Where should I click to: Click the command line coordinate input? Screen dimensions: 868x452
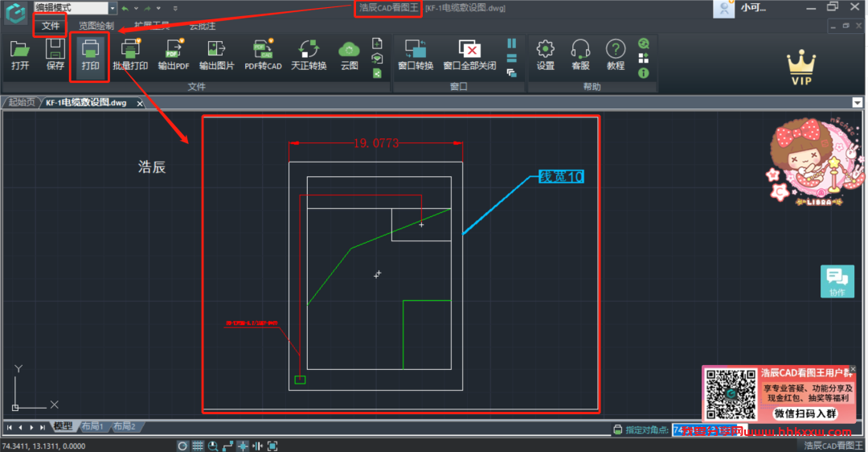(710, 430)
